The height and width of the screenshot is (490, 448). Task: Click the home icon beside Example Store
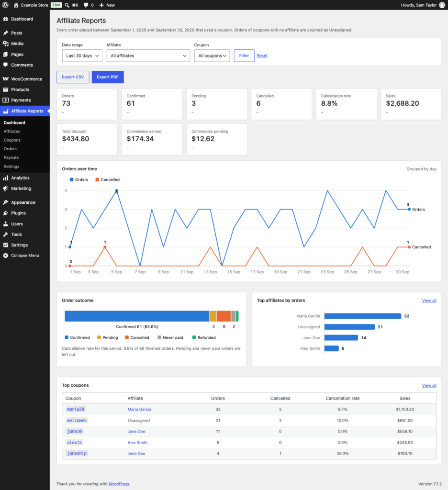coord(16,5)
